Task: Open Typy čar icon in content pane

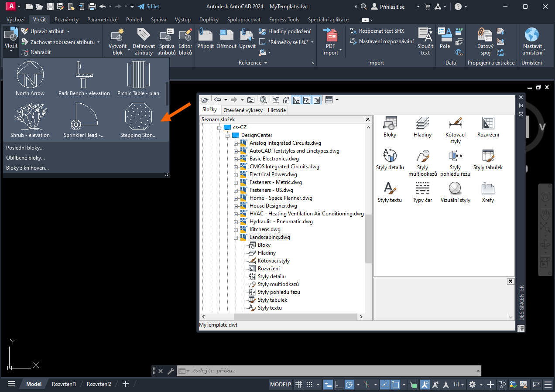Action: click(x=422, y=192)
